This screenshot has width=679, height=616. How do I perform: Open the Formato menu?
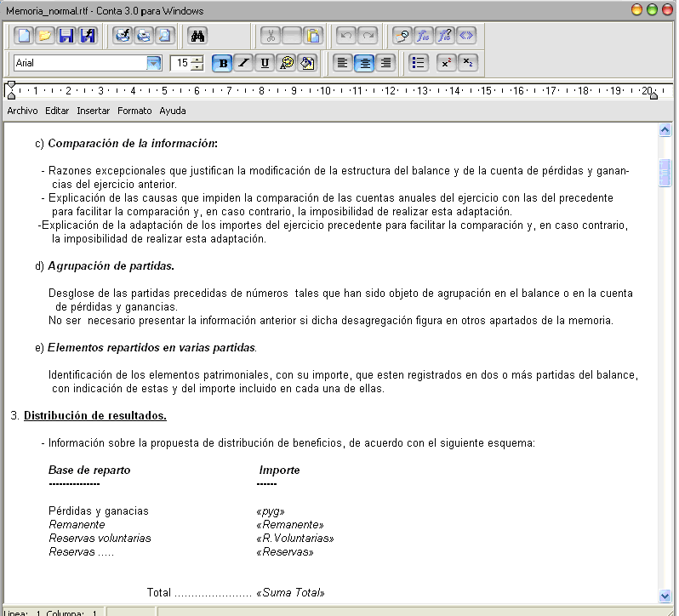point(134,111)
